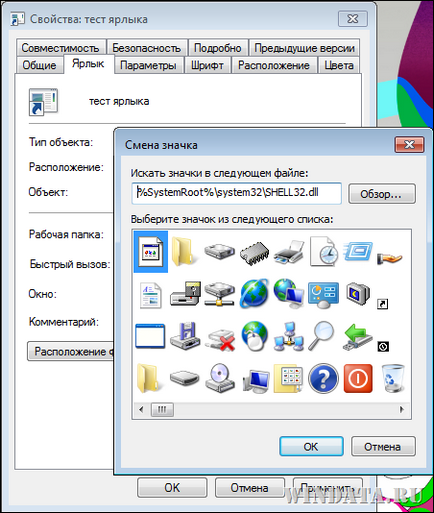Pick the red power shutdown icon
The width and height of the screenshot is (434, 513).
[358, 378]
